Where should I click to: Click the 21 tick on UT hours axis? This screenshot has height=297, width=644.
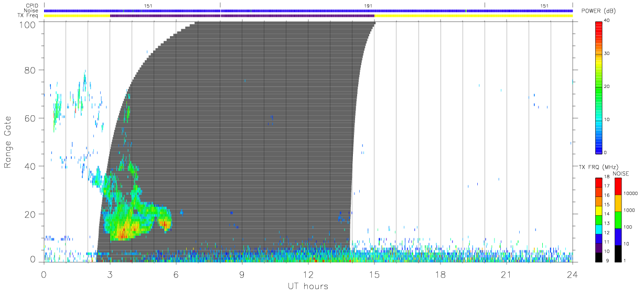pos(507,274)
